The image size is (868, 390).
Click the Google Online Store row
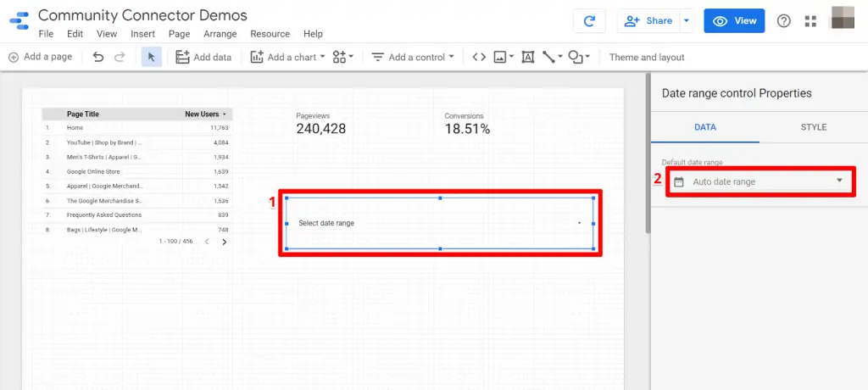(136, 172)
